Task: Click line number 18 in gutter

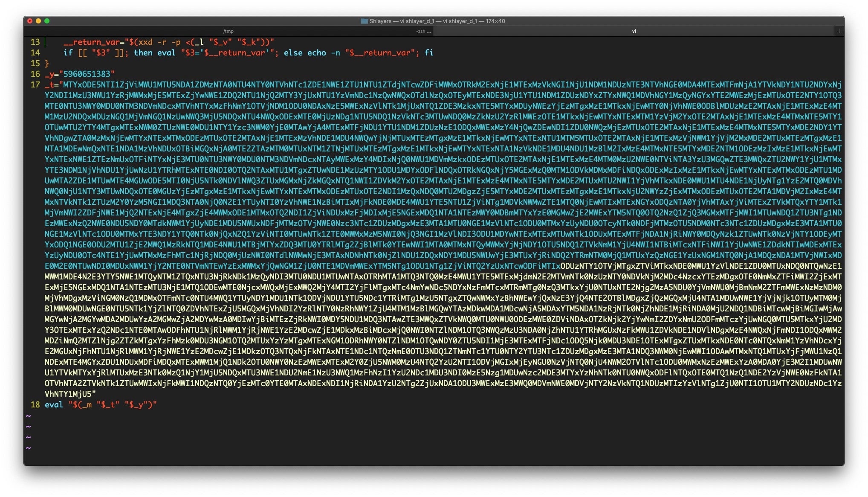Action: pyautogui.click(x=35, y=404)
